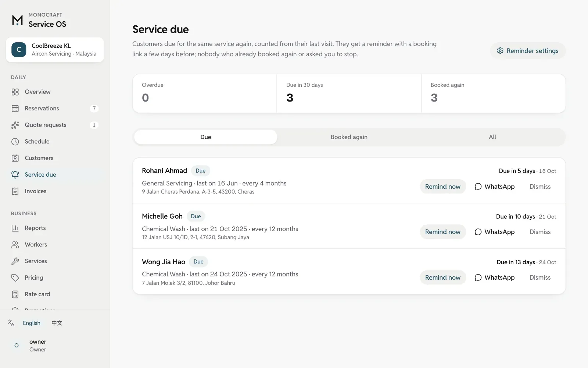Click the owner avatar circle
Image resolution: width=588 pixels, height=368 pixels.
(x=17, y=346)
